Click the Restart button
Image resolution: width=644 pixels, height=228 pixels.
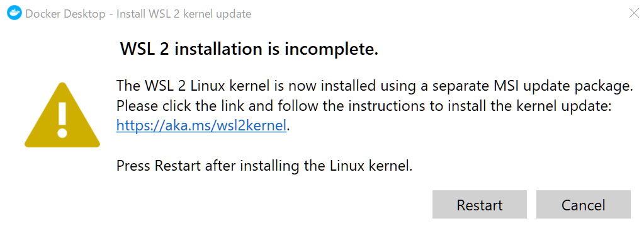[479, 204]
